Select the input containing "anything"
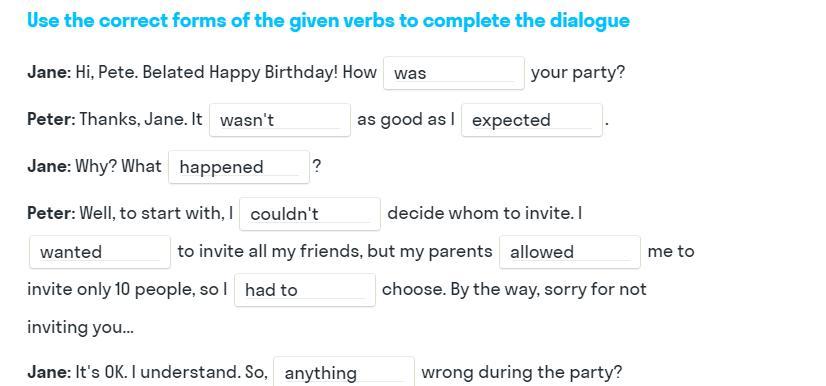The height and width of the screenshot is (386, 826). tap(344, 372)
